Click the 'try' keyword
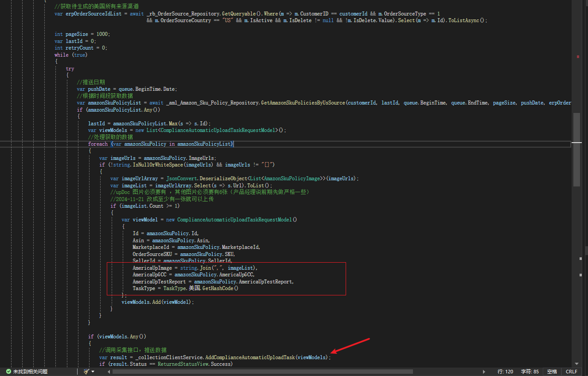 70,69
